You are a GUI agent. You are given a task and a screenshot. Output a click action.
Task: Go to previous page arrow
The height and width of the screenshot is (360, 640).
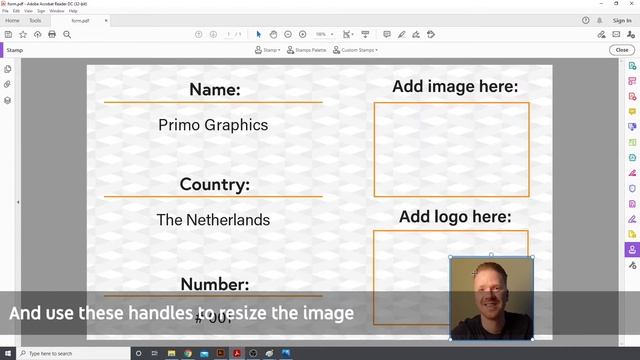pos(198,35)
